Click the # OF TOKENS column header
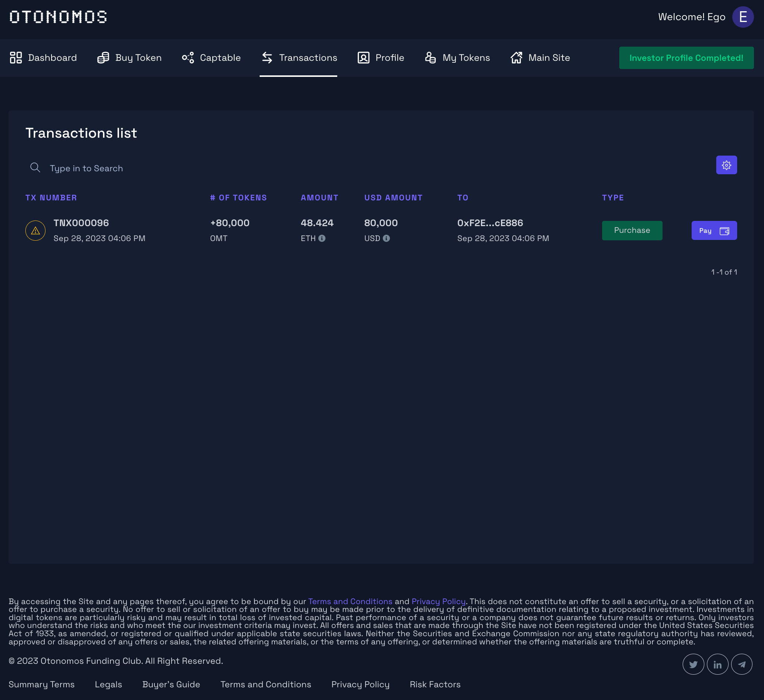764x700 pixels. (x=238, y=197)
